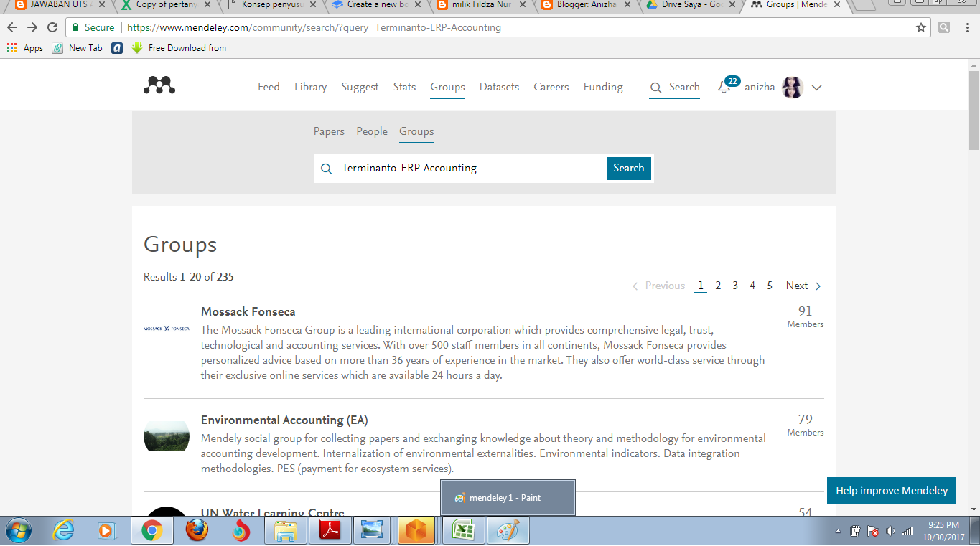Go to results page 4
Screen dimensions: 980x546
(x=752, y=286)
